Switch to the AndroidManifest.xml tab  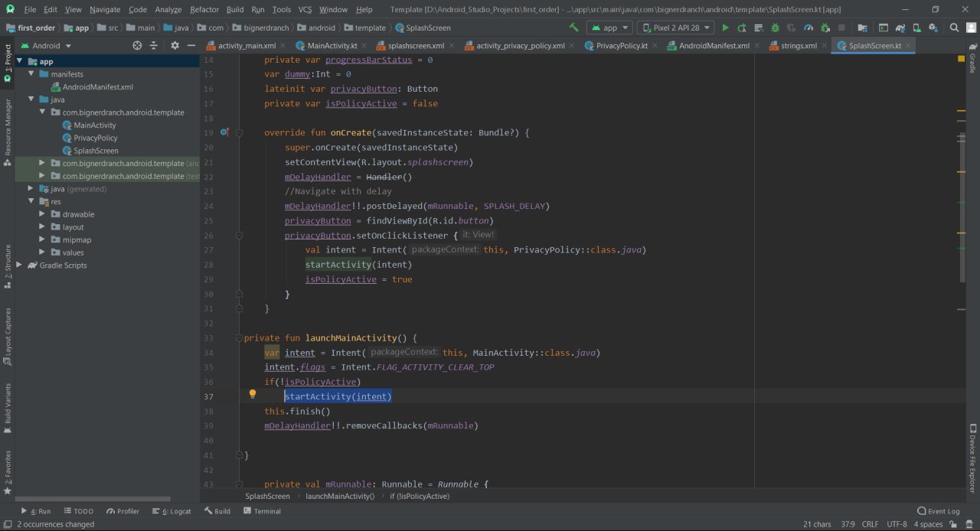pyautogui.click(x=714, y=45)
